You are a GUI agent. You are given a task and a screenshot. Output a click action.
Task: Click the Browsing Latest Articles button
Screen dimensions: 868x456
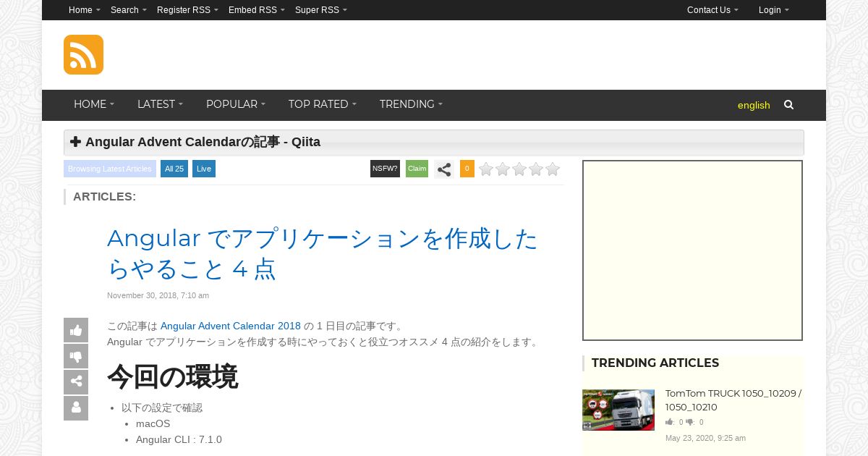coord(110,169)
